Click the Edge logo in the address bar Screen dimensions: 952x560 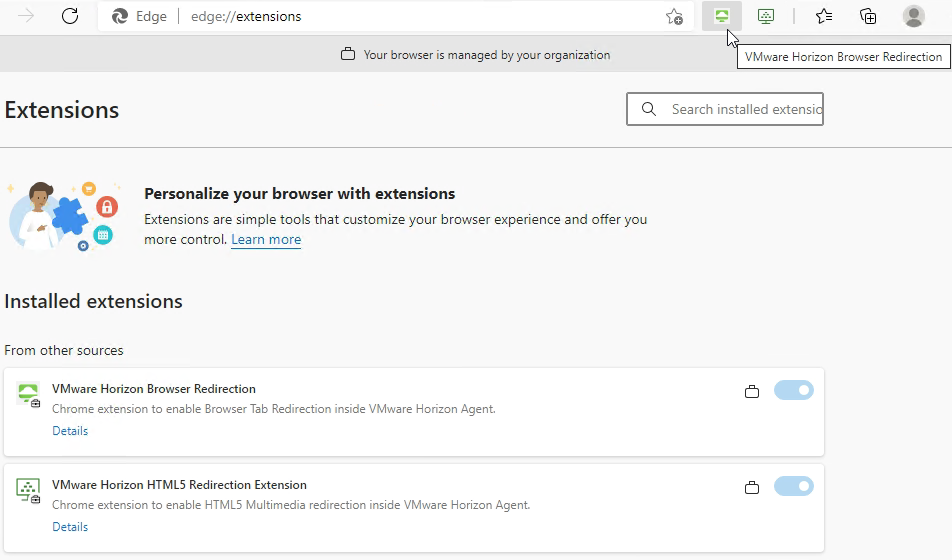(x=120, y=16)
